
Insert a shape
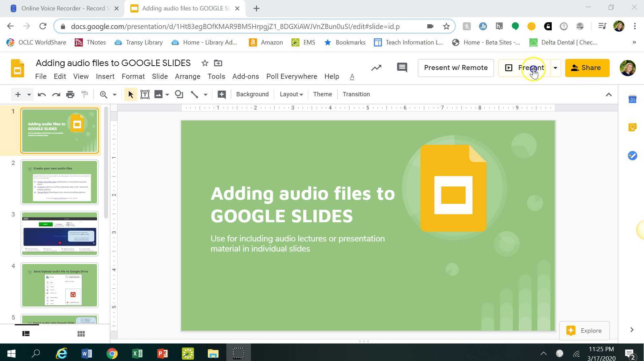179,94
